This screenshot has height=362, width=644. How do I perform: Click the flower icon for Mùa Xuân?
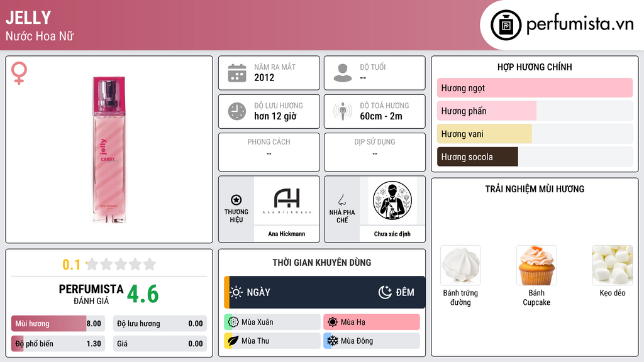click(x=233, y=322)
